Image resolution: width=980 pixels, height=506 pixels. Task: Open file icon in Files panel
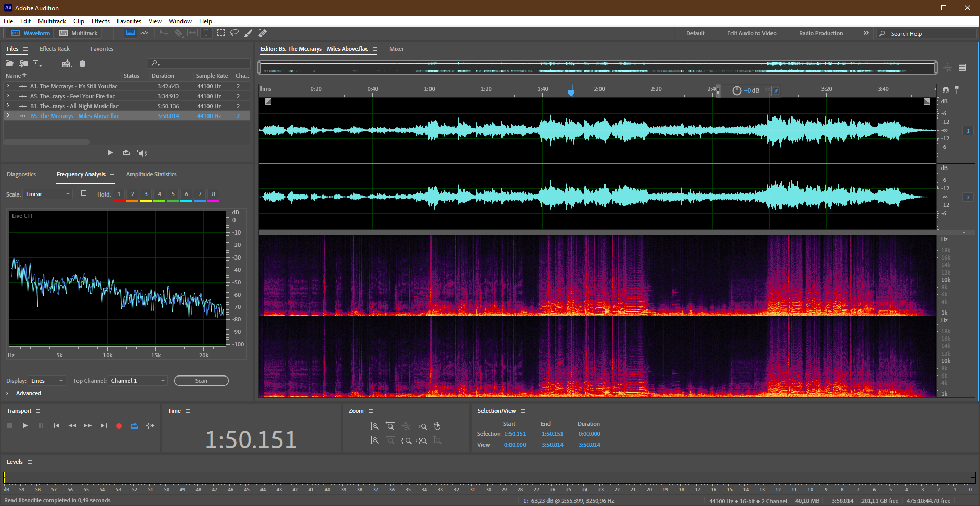tap(9, 63)
